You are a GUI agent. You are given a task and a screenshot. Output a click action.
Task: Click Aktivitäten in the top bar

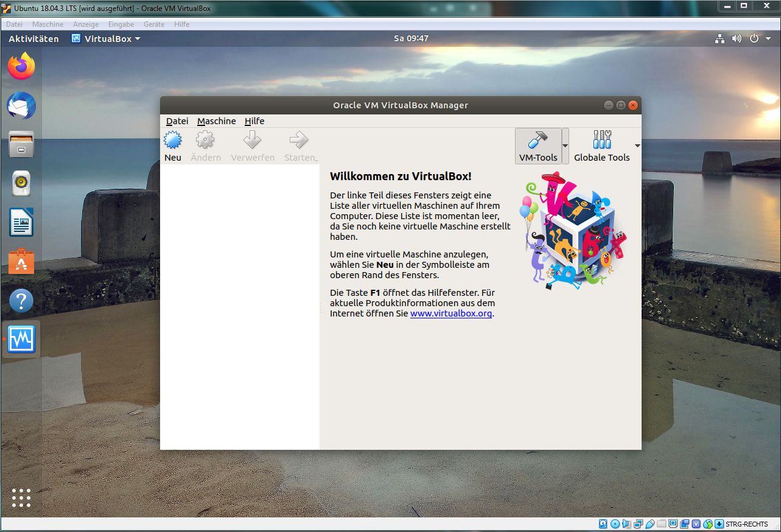(33, 38)
